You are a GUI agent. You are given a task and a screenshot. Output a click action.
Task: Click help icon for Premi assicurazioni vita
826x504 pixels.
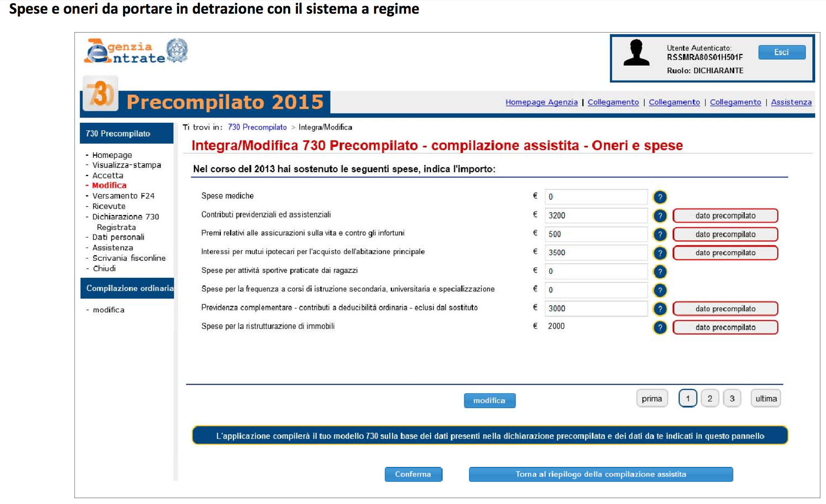[660, 234]
